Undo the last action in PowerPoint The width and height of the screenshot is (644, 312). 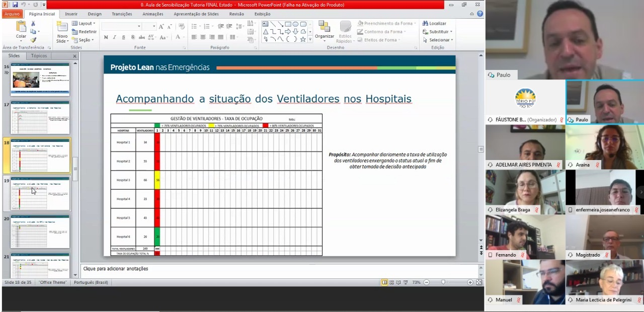click(x=23, y=5)
